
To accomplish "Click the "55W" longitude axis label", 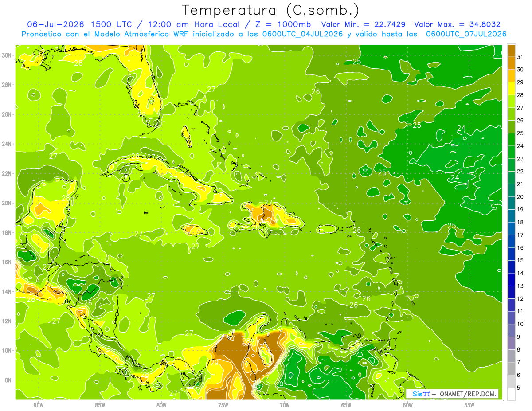I will click(x=469, y=405).
